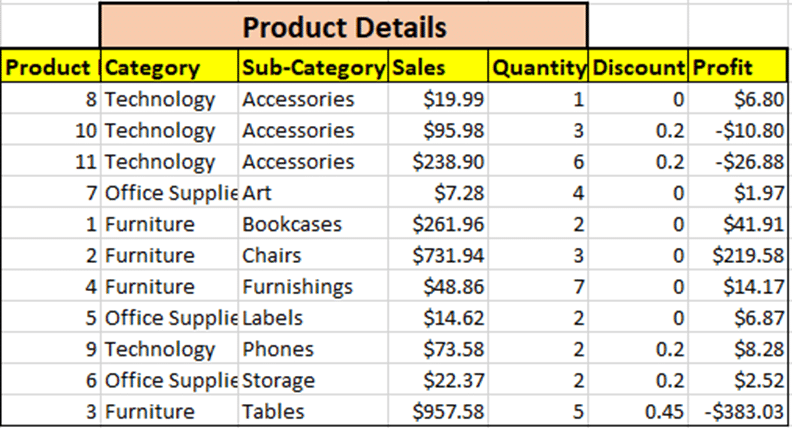Click the -$383.03 profit cell
The width and height of the screenshot is (792, 428).
[x=737, y=411]
